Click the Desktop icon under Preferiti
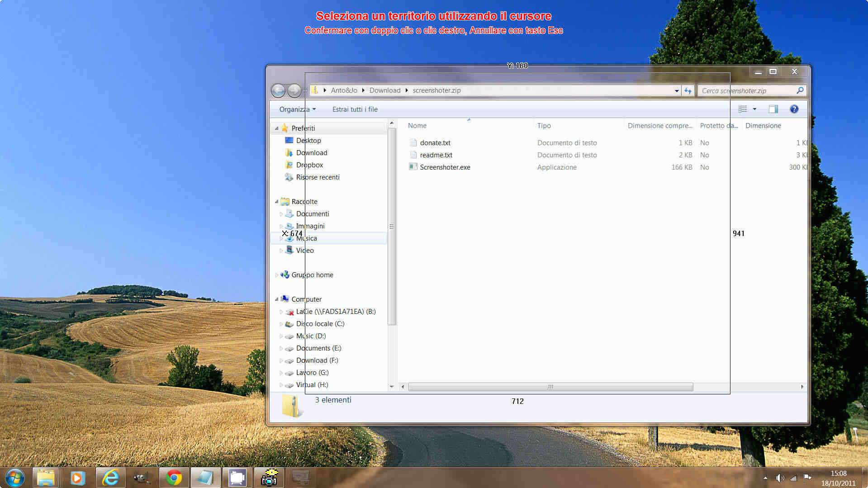Viewport: 868px width, 488px height. (289, 140)
